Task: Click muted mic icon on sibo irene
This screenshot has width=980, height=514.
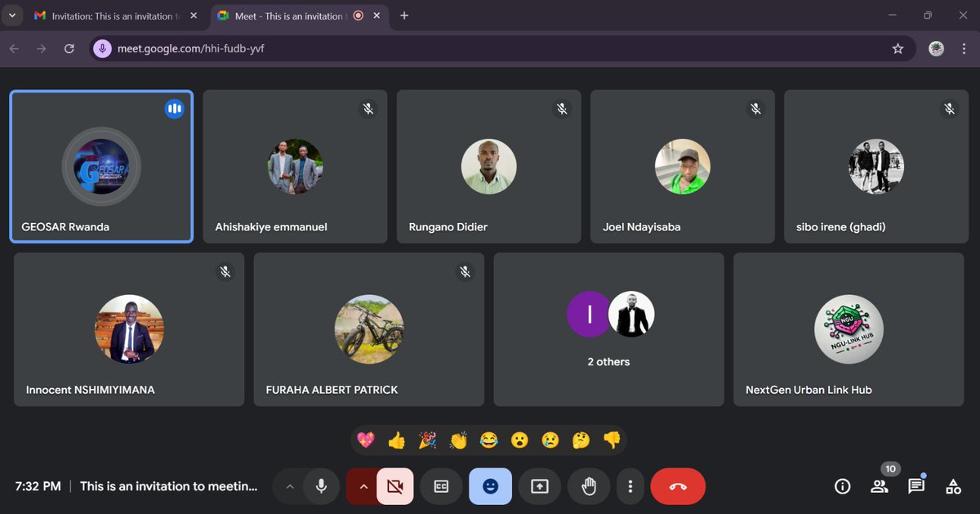Action: coord(949,109)
